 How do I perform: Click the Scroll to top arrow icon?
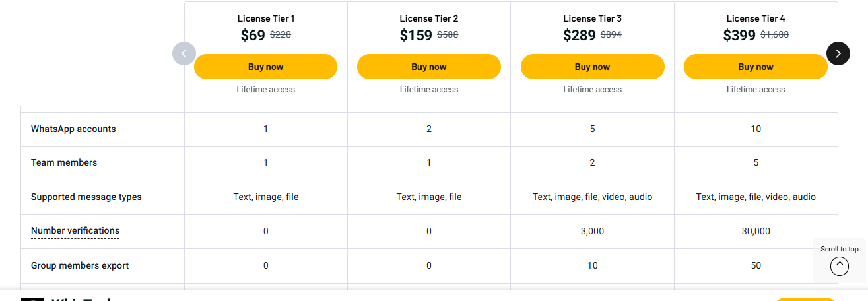pyautogui.click(x=839, y=265)
